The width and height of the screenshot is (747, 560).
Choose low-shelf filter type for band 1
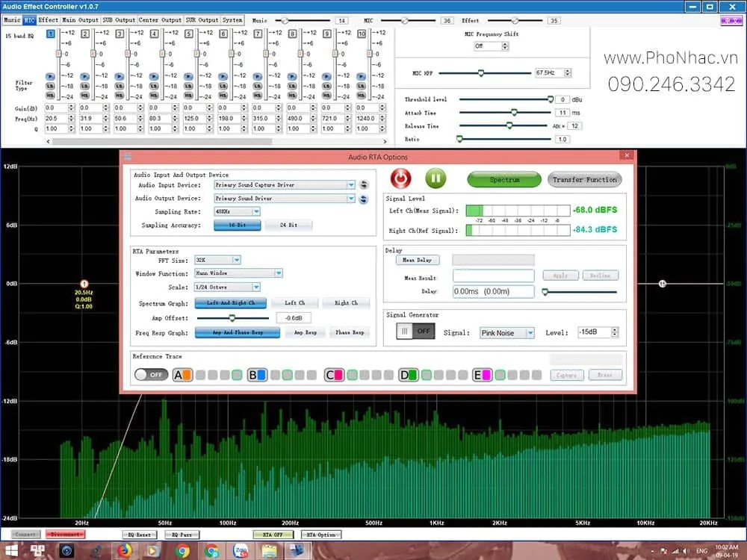tap(50, 86)
